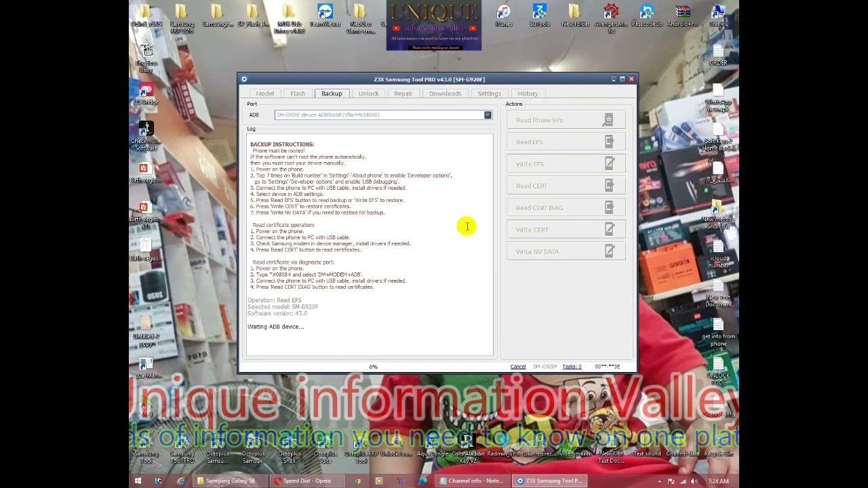Click the Z3X settings gear in title bar
Image resolution: width=868 pixels, height=488 pixels.
click(244, 79)
